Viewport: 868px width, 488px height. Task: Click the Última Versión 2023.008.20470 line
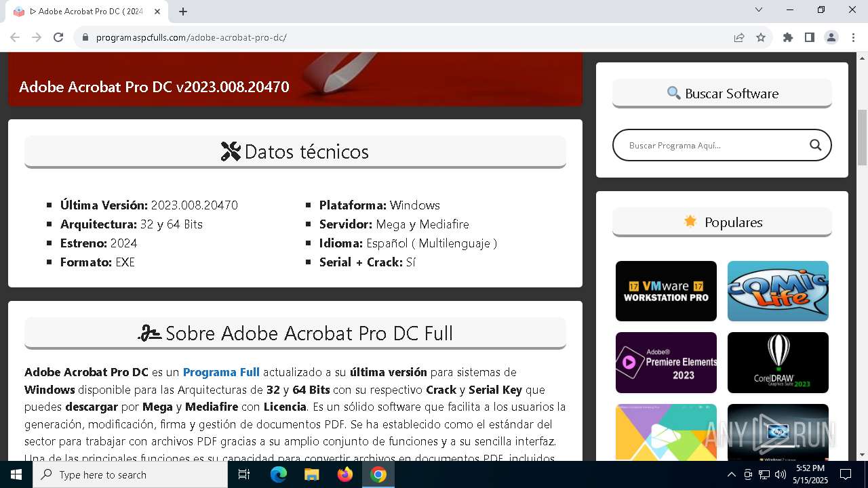tap(149, 205)
